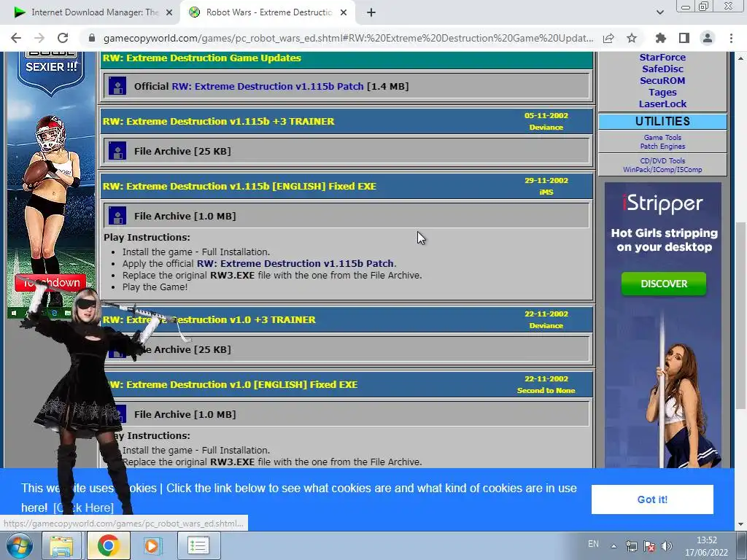The image size is (747, 560).
Task: Click the volume speaker tray icon
Action: pyautogui.click(x=667, y=546)
